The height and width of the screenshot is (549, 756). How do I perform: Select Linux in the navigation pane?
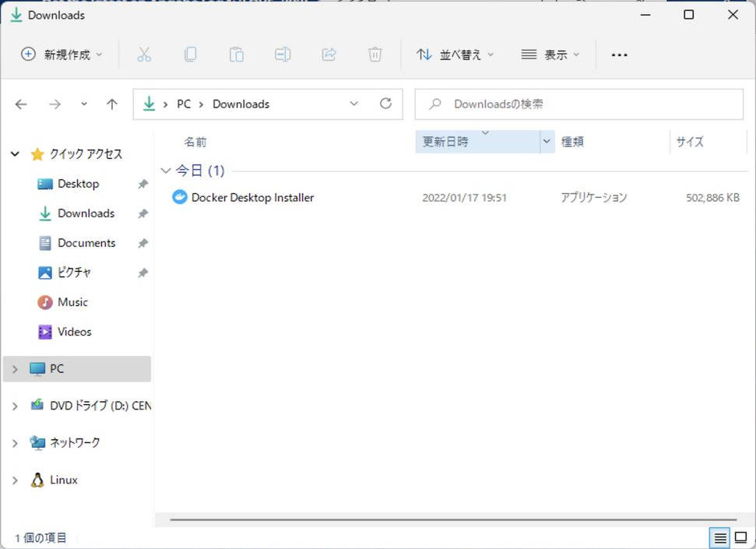pos(63,480)
